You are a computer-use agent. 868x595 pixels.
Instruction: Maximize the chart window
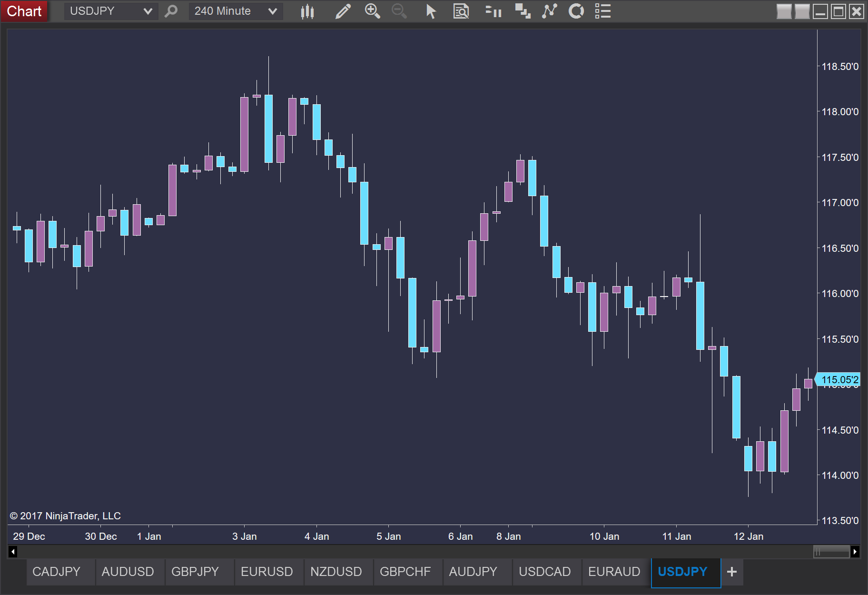tap(838, 11)
